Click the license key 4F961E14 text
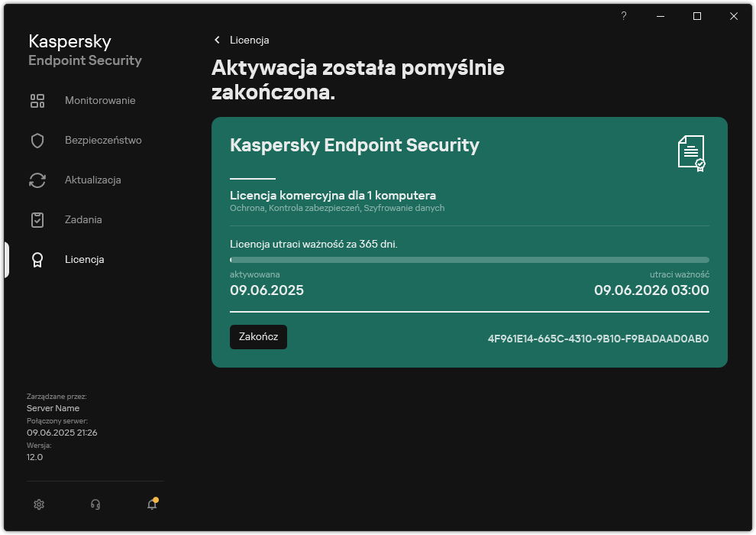756x535 pixels. [x=598, y=338]
